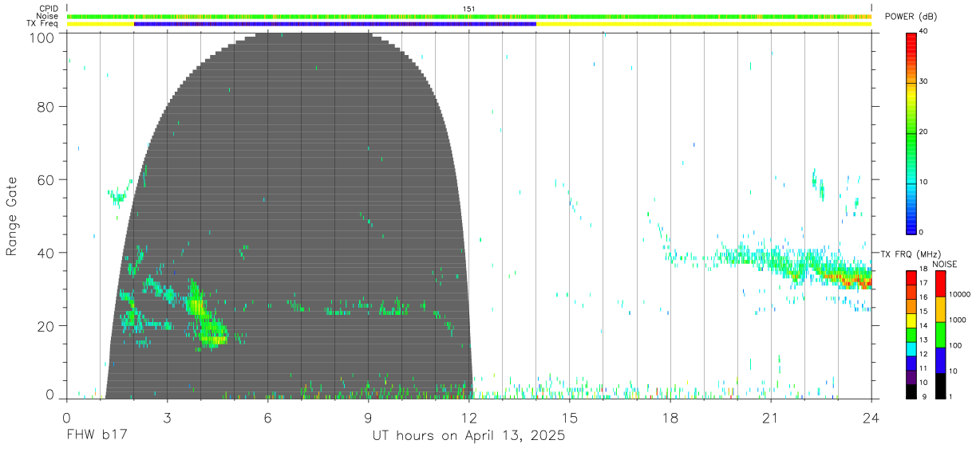This screenshot has width=980, height=452.
Task: Click the '30' label on power scale
Action: click(925, 81)
